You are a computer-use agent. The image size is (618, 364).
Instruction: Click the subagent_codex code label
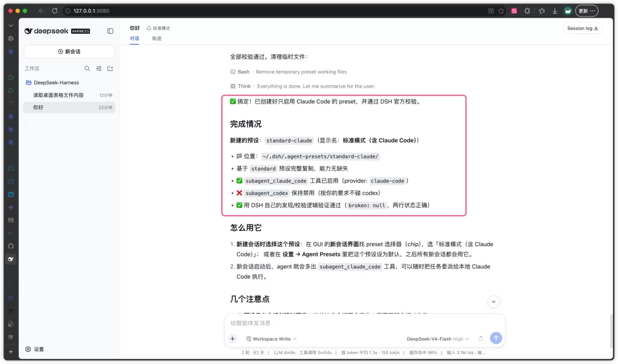[267, 193]
